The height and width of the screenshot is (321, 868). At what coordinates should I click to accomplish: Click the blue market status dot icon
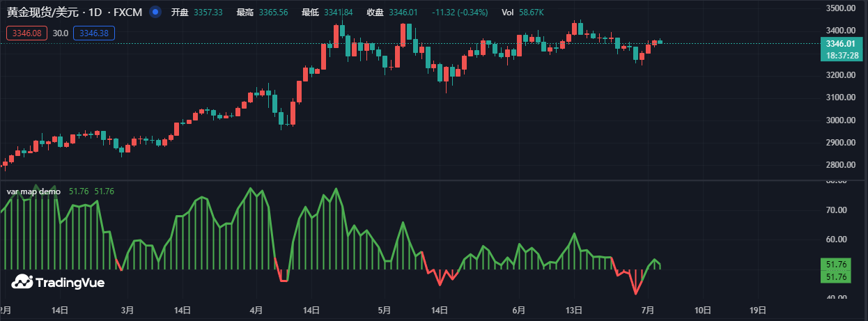tap(155, 13)
